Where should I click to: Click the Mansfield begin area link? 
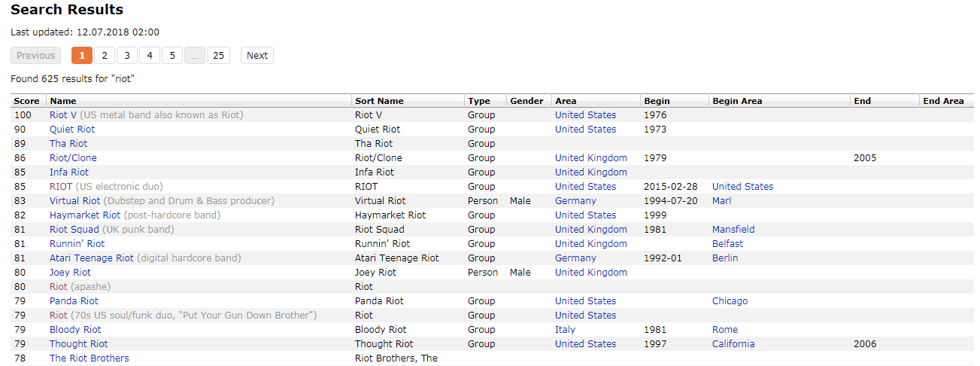tap(733, 230)
